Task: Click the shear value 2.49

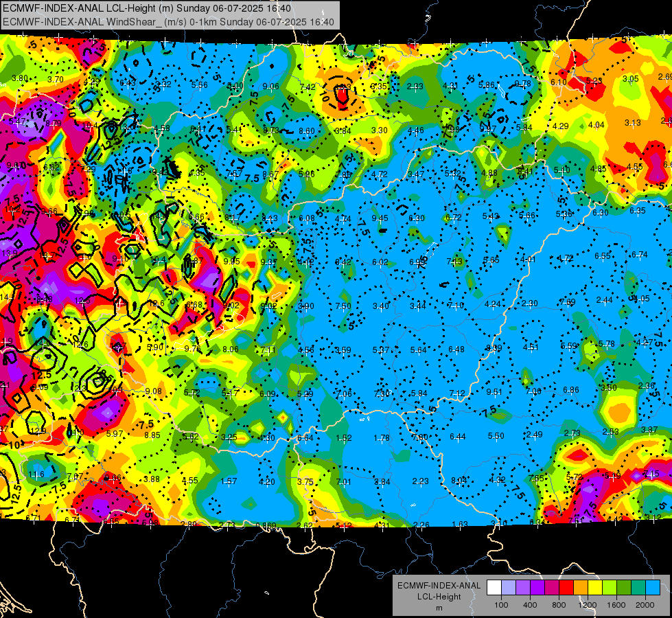Action: click(535, 435)
